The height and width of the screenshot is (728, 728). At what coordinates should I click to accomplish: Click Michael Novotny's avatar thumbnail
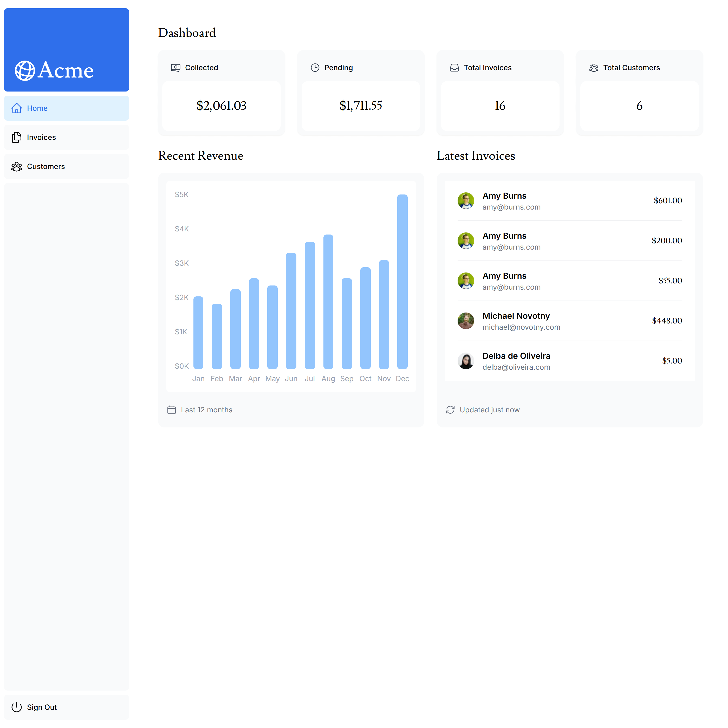click(x=466, y=321)
